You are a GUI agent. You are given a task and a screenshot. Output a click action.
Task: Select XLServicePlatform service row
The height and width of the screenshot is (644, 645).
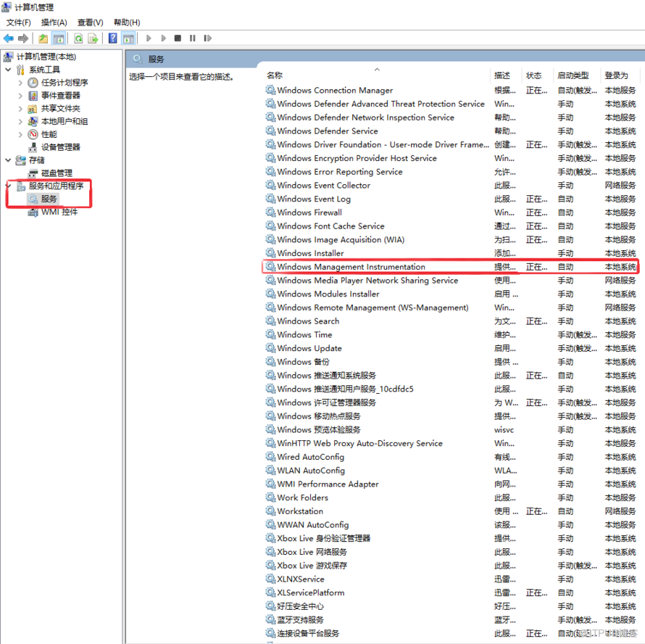click(x=451, y=593)
